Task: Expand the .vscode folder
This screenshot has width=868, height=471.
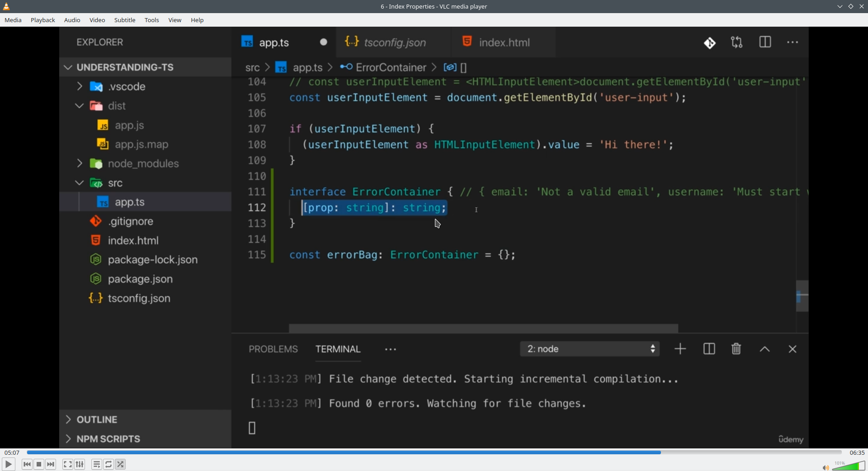Action: [x=80, y=86]
